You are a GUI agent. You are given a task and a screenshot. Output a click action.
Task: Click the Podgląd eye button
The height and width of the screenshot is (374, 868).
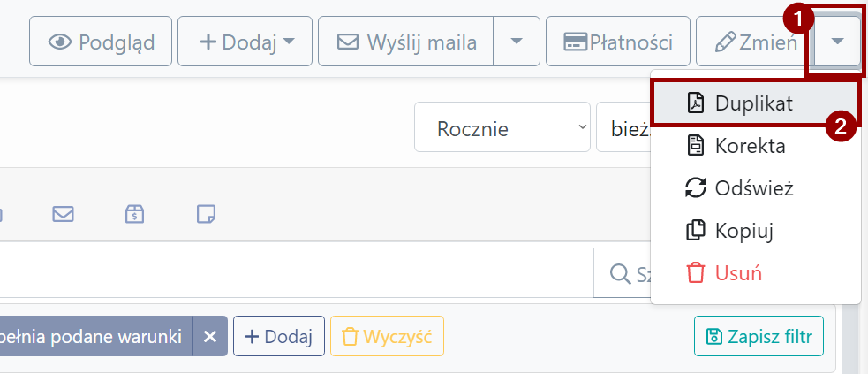tap(101, 42)
